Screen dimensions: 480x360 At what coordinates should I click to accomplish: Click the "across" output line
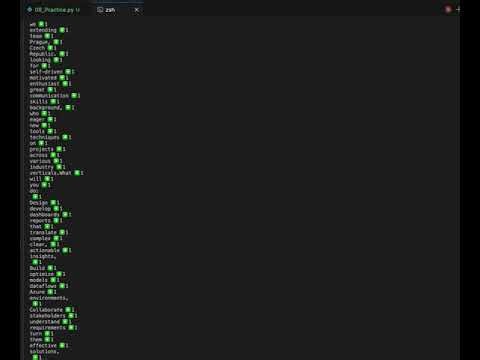click(x=44, y=155)
